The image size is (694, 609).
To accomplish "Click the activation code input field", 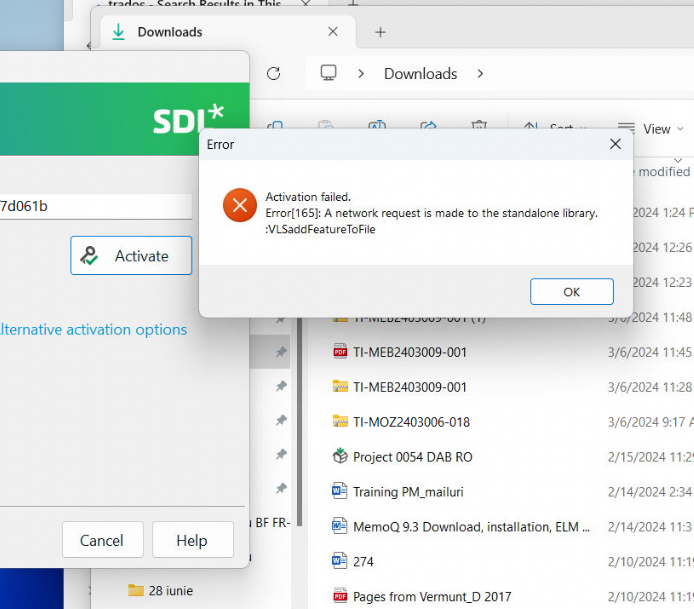I will pos(96,206).
